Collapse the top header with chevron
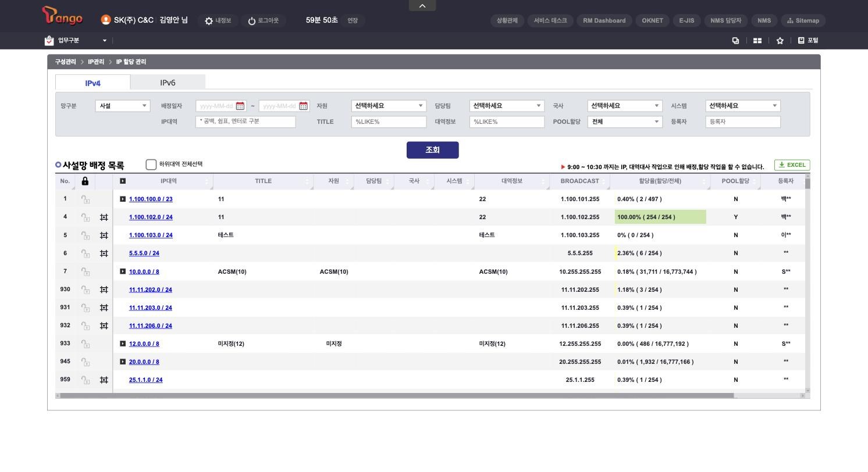The height and width of the screenshot is (472, 868). tap(422, 6)
